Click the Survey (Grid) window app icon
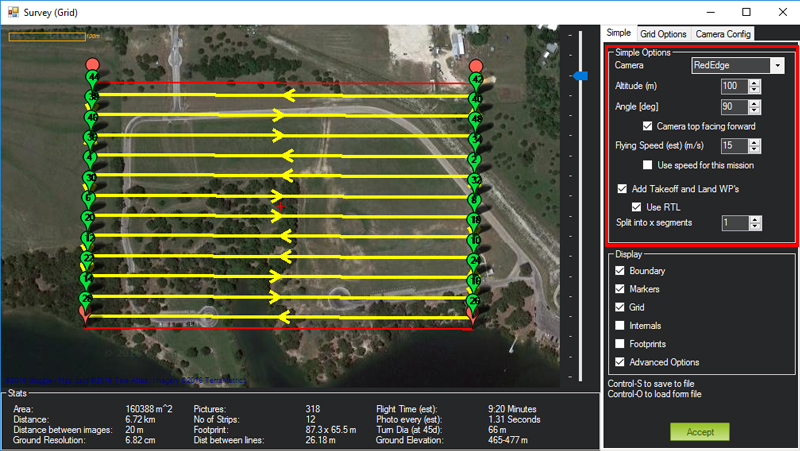 (x=12, y=11)
